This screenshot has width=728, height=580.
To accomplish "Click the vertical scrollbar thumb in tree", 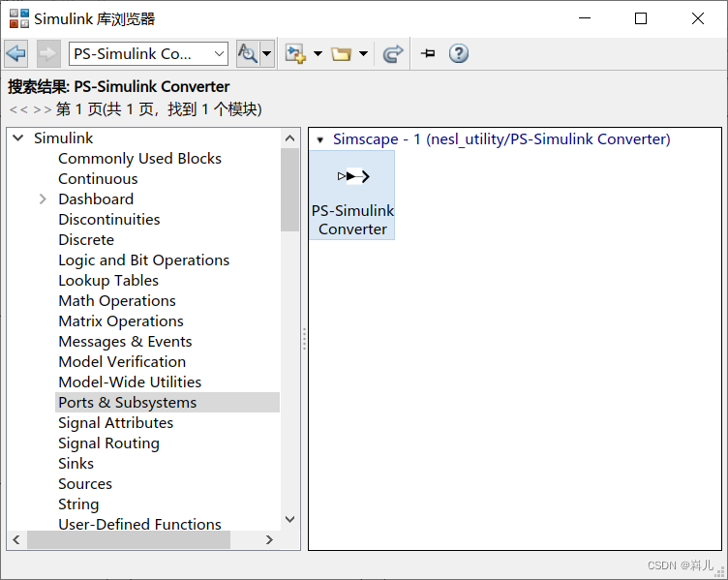I will [289, 190].
